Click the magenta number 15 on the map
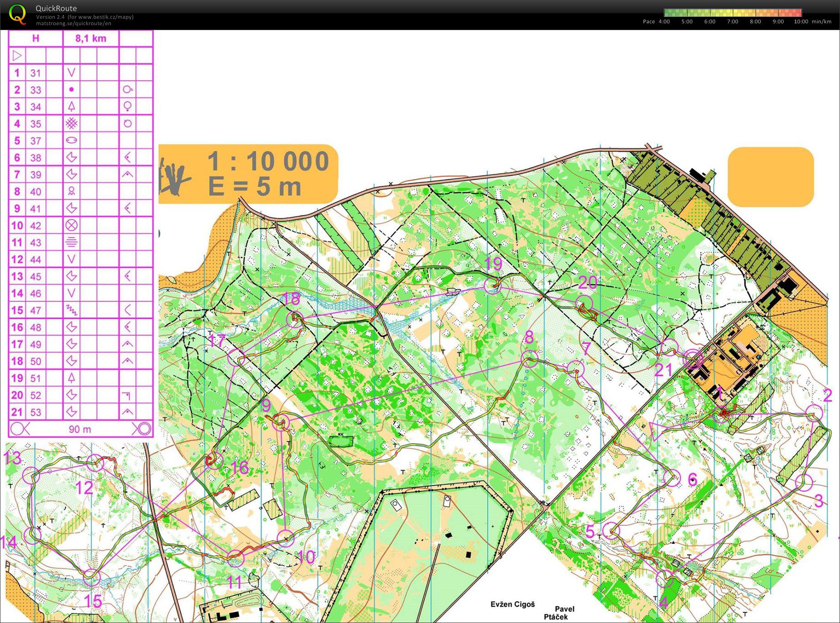 [93, 601]
